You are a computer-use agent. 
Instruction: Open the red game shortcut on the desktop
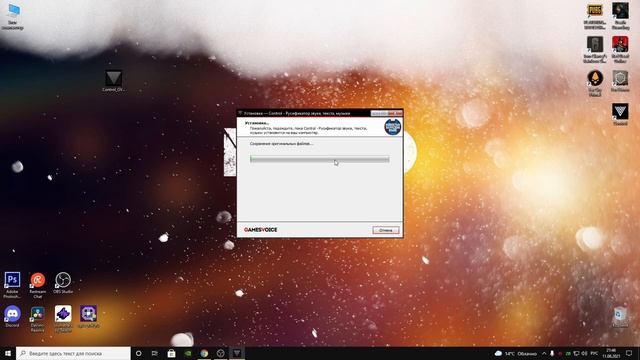pyautogui.click(x=620, y=49)
